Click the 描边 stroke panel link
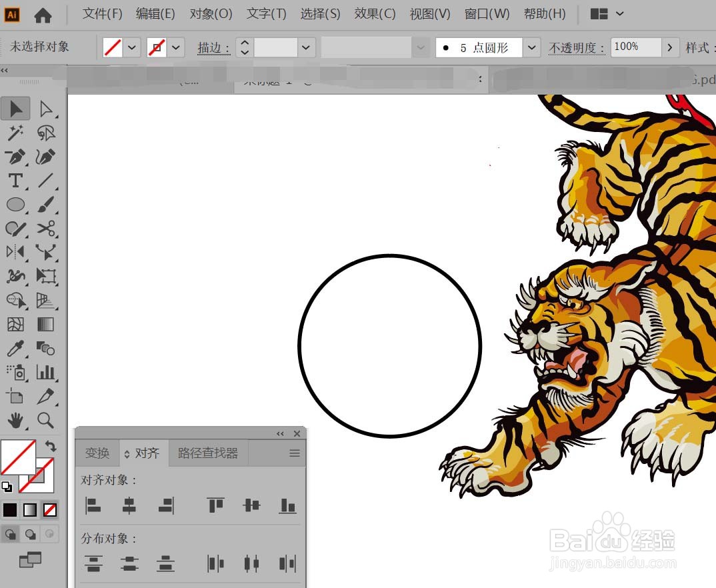 click(x=214, y=48)
